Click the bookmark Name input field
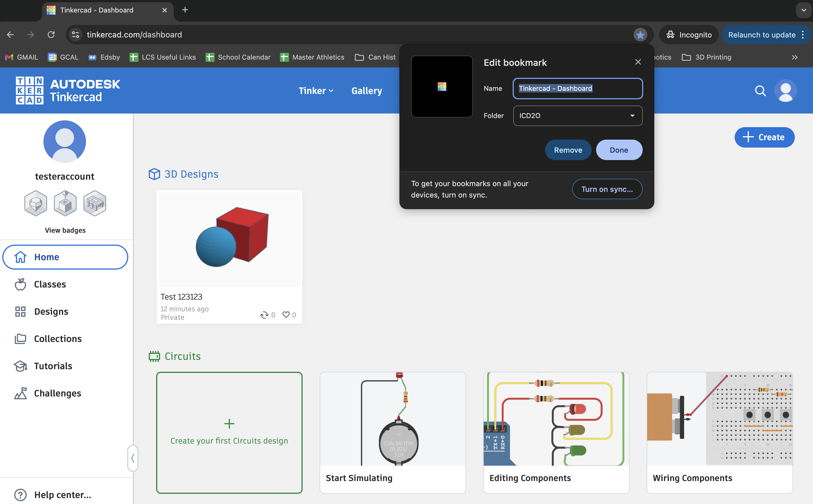This screenshot has height=504, width=813. (577, 88)
